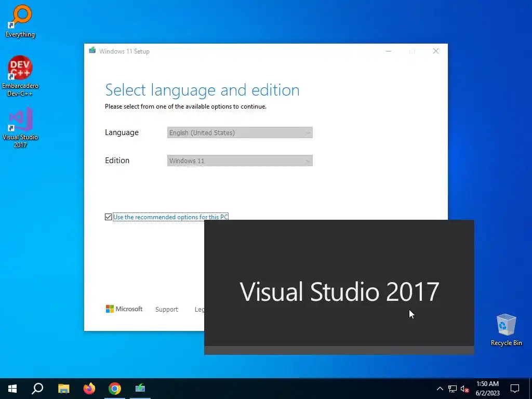The height and width of the screenshot is (399, 532).
Task: Click the partly hidden Legal link
Action: point(199,310)
